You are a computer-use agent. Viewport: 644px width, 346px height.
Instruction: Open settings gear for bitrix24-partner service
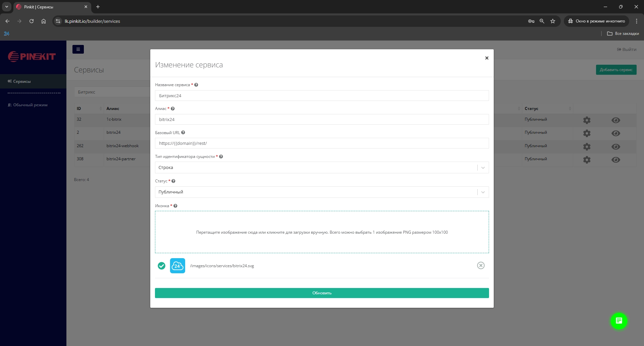pyautogui.click(x=587, y=160)
